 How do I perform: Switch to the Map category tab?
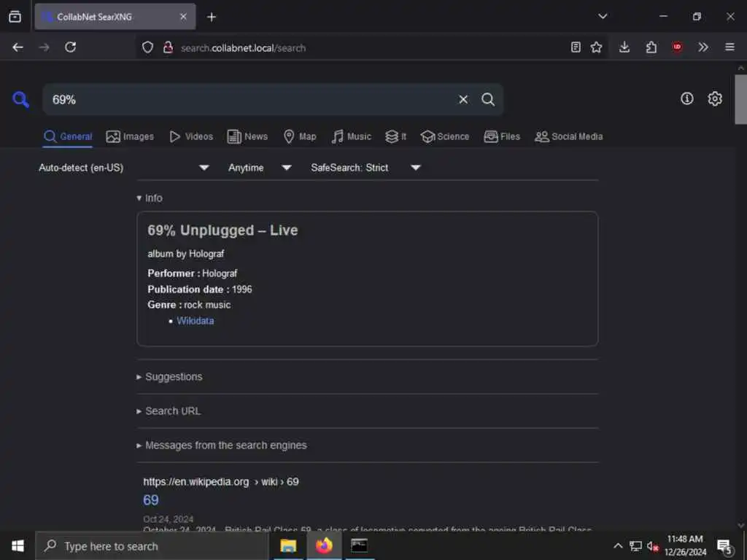[300, 136]
